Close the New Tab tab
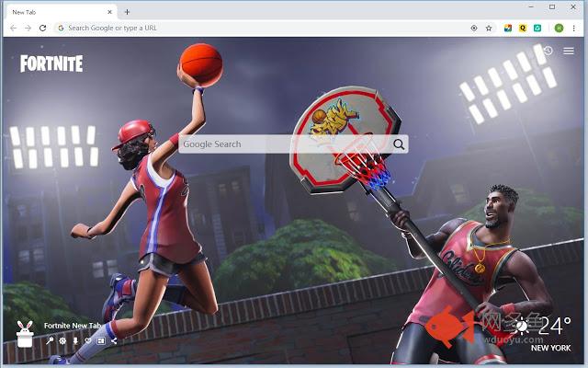This screenshot has width=588, height=368. tap(109, 12)
